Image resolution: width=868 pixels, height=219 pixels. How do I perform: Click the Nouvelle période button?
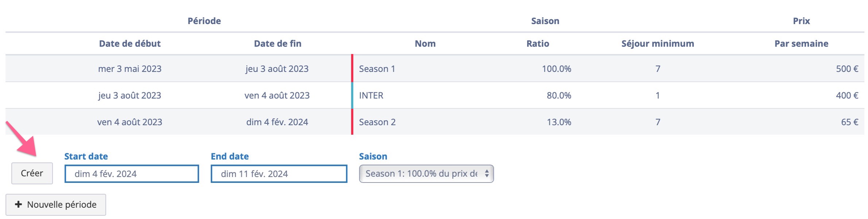coord(56,205)
